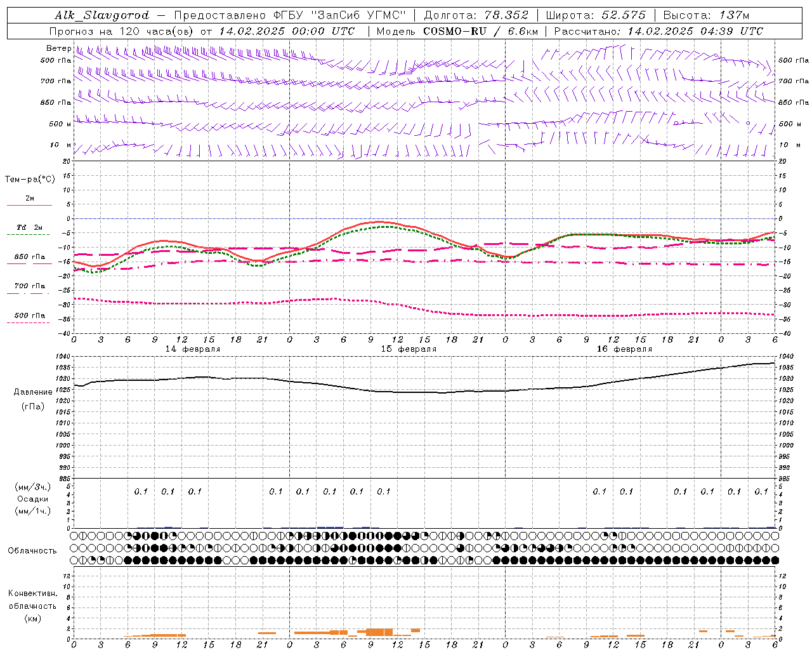812x650 pixels.
Task: Click the Конвективн. label of convective cloud panel
Action: coord(32,594)
